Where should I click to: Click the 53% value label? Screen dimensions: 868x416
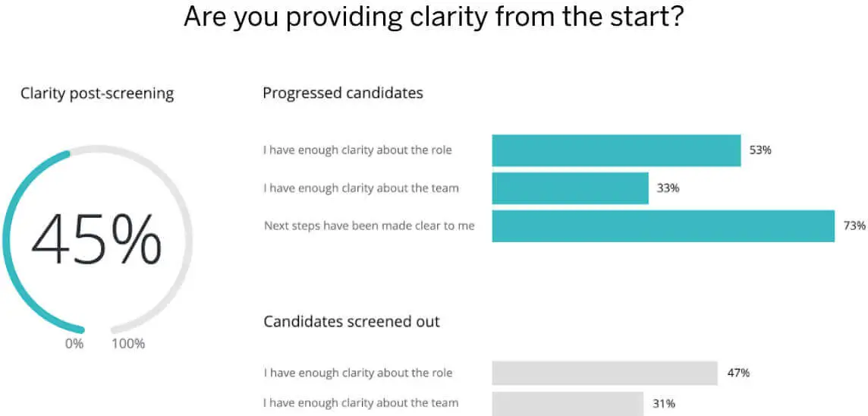(x=760, y=150)
